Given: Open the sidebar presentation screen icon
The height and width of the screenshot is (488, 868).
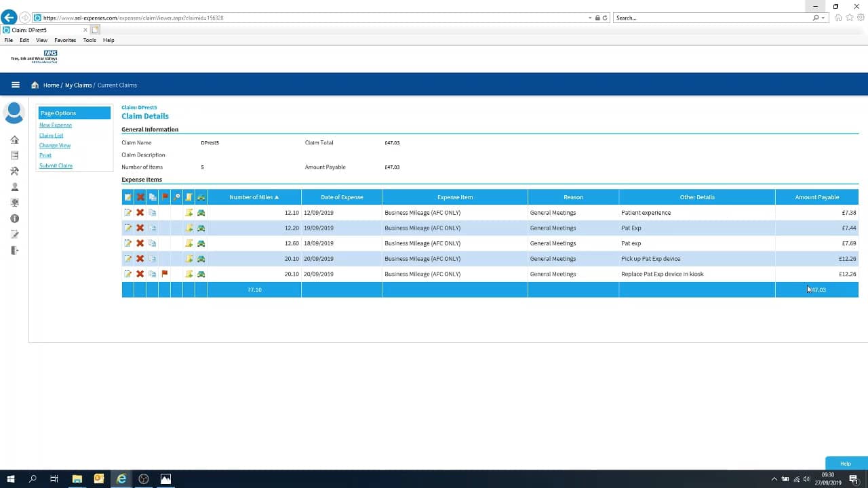Looking at the screenshot, I should point(15,203).
